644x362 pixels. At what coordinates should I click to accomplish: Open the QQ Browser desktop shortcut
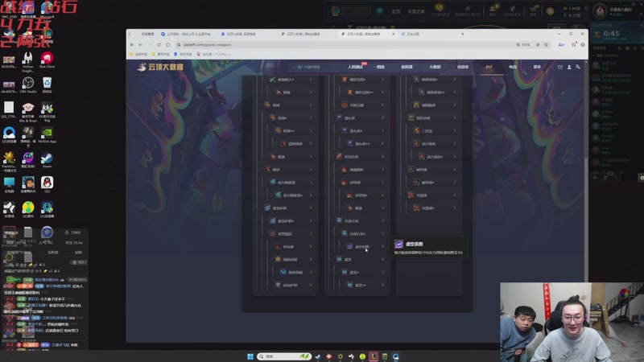pos(9,134)
